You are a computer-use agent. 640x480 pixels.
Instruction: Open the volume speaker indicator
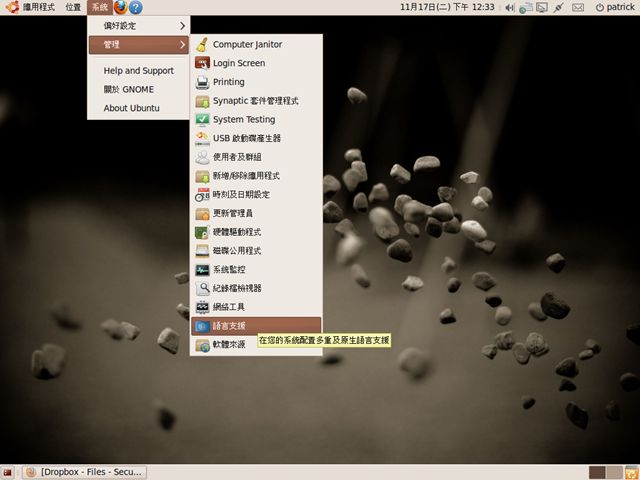509,7
